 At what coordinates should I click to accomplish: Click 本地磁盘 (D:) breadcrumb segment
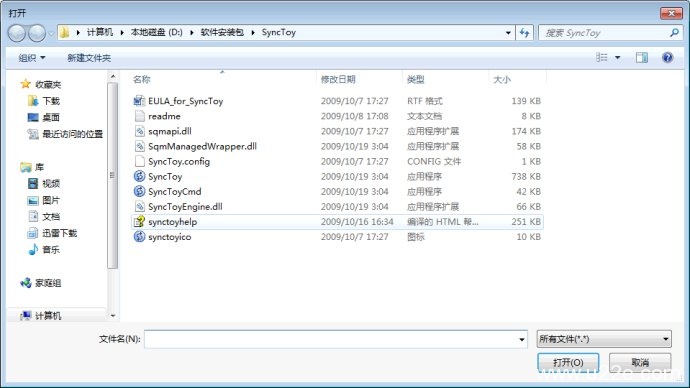(157, 32)
